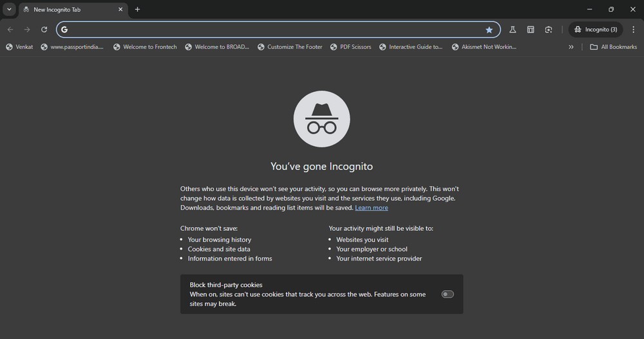
Task: Open the tab groups grid icon
Action: [x=531, y=30]
